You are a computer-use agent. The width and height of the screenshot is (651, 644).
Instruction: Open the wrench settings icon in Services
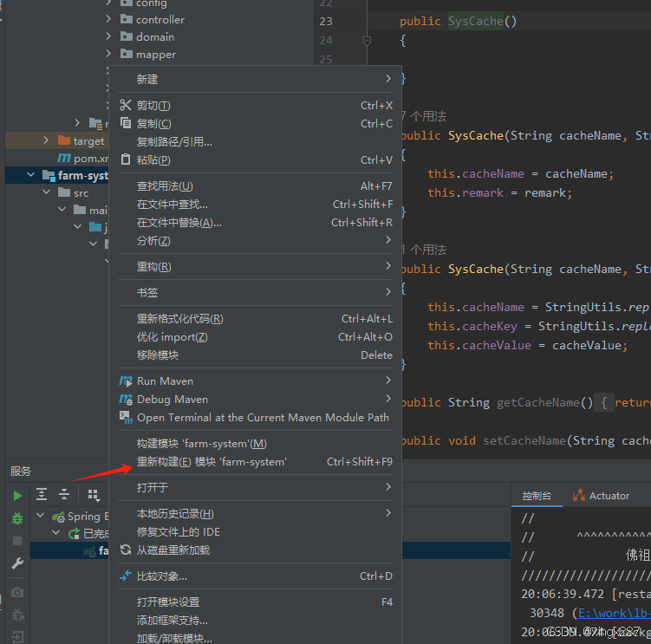pos(17,563)
